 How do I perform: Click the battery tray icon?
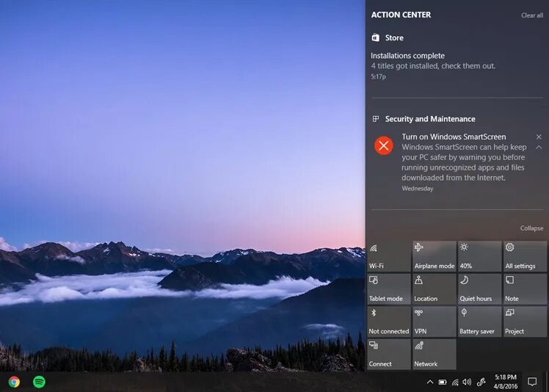pyautogui.click(x=443, y=382)
